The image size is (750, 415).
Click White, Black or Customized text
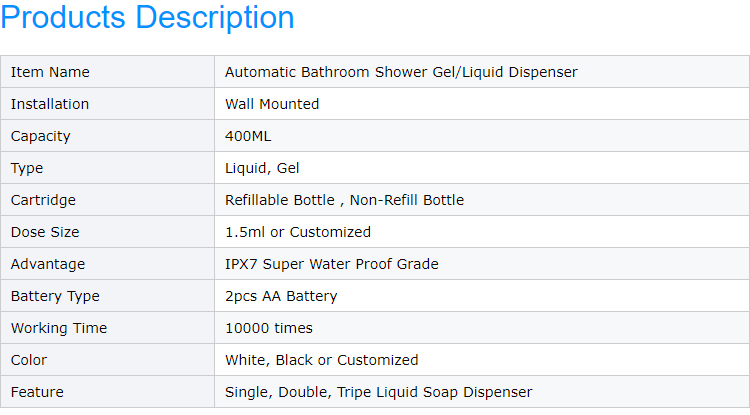[321, 360]
